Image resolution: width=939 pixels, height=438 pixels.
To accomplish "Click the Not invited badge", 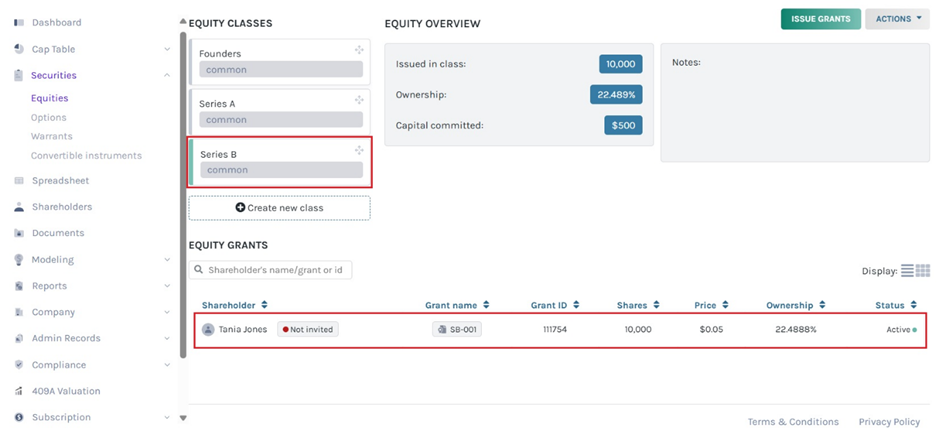I will point(308,330).
